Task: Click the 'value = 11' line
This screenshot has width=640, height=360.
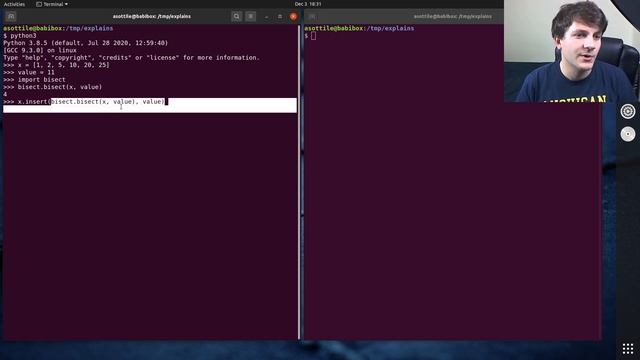Action: click(x=29, y=72)
